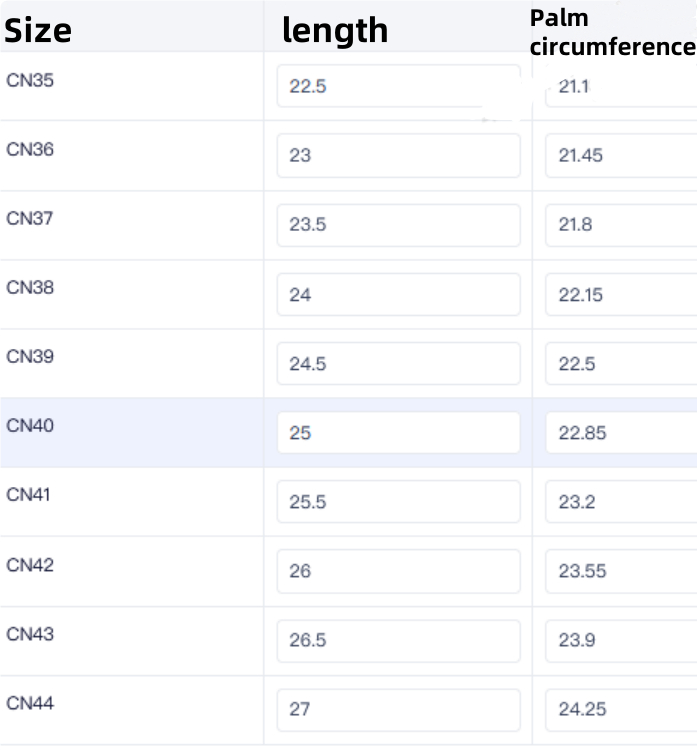Edit the CN39 length value 24.5

coord(398,364)
